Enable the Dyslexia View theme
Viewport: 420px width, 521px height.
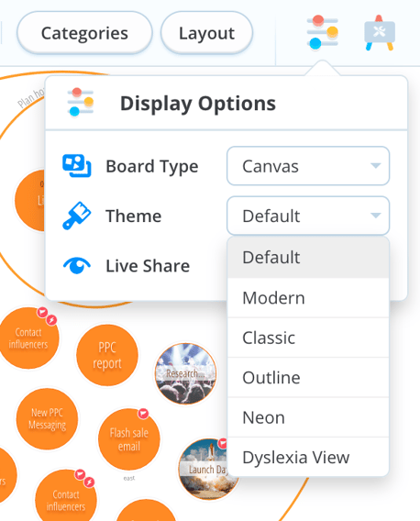click(x=308, y=457)
